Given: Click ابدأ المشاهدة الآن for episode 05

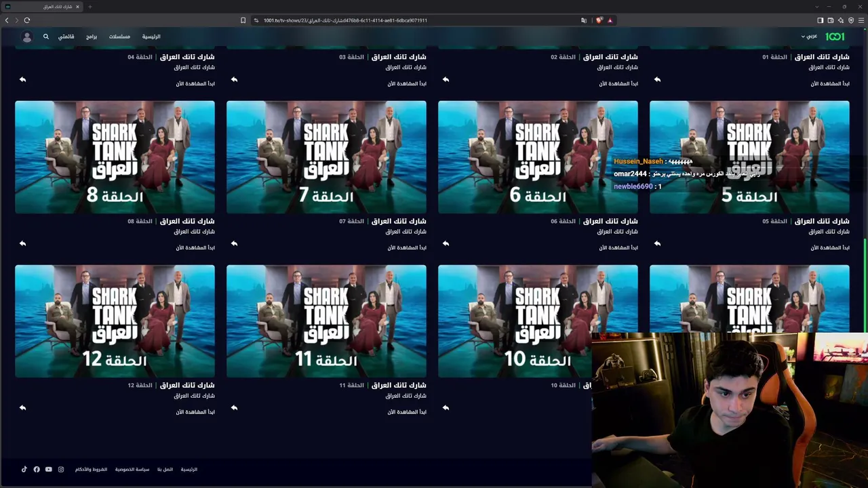Looking at the screenshot, I should click(x=830, y=247).
